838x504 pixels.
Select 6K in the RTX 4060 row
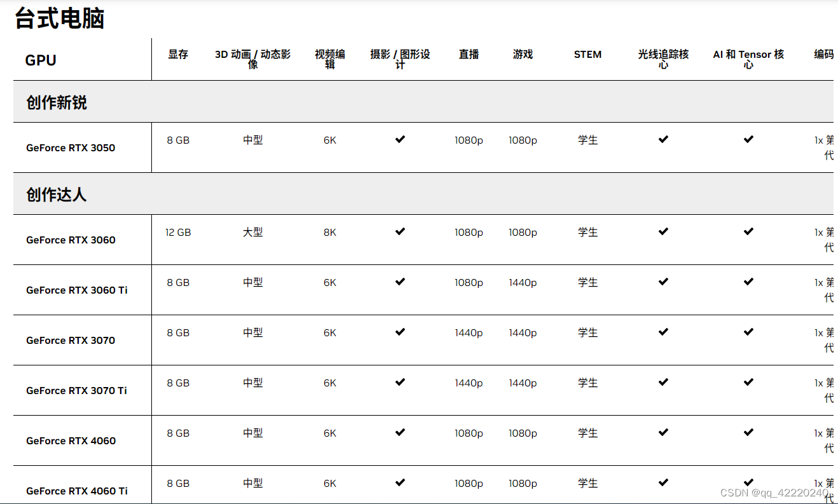330,433
